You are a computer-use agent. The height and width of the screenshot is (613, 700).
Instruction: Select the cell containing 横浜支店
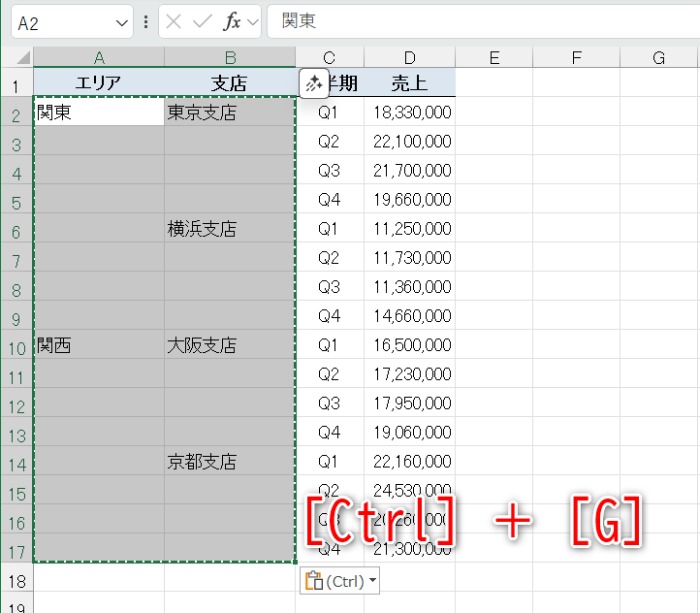pyautogui.click(x=230, y=228)
